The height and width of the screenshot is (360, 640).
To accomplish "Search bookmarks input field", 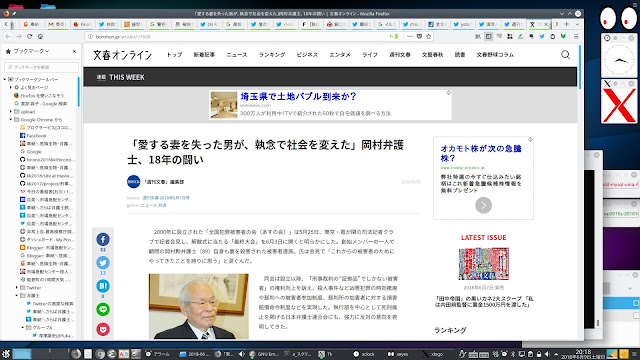I will click(x=41, y=67).
